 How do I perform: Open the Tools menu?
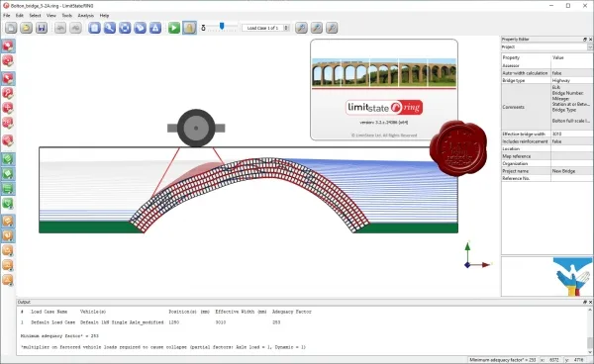coord(67,16)
